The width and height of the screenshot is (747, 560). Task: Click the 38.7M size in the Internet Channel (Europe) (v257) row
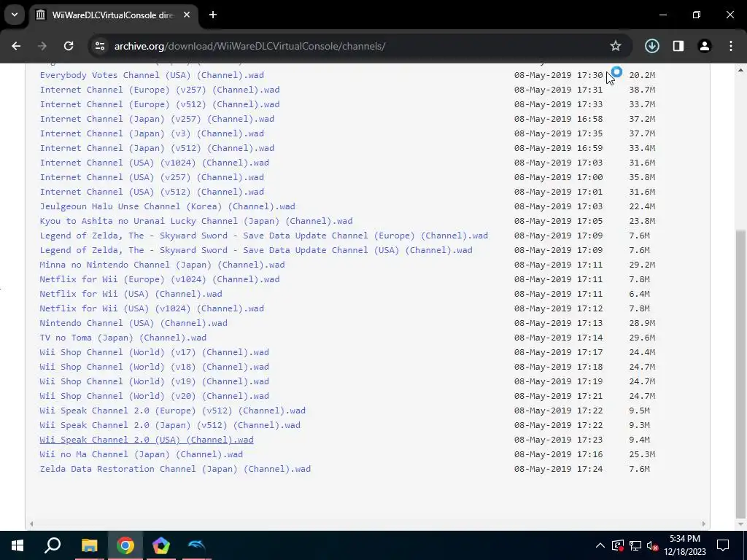coord(642,90)
